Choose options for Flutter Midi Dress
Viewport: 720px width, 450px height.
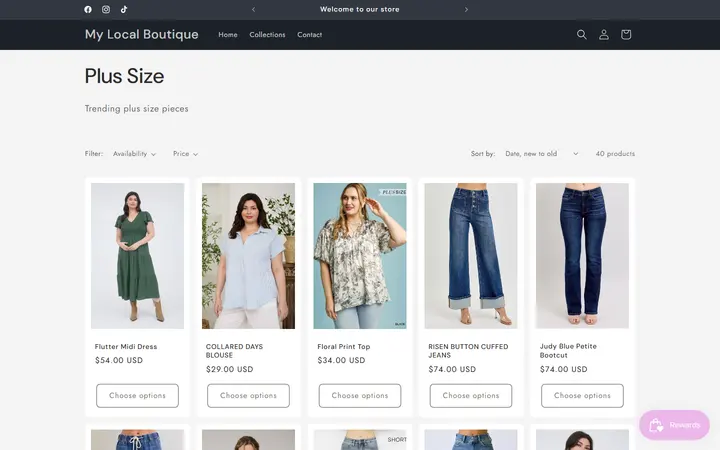click(137, 395)
